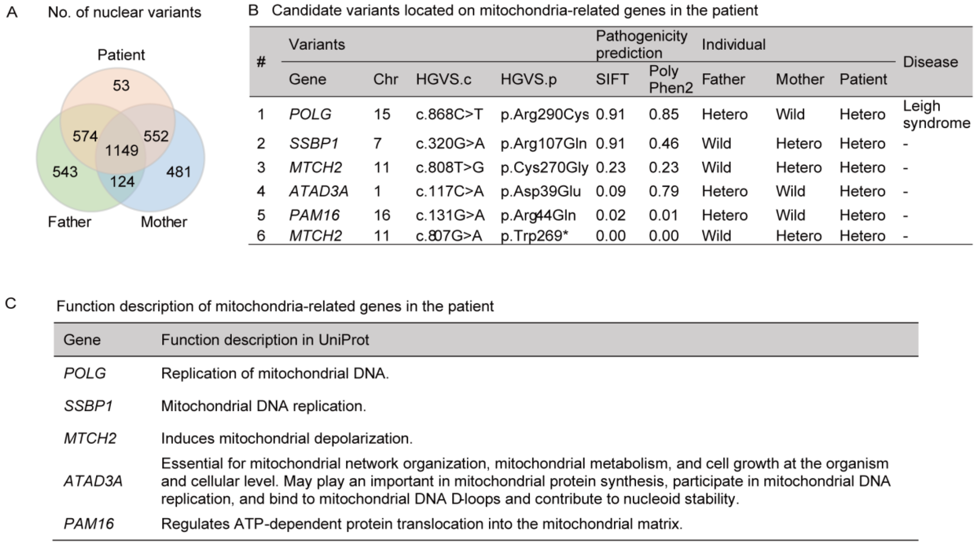Select the 53 patient-only variant count

pyautogui.click(x=121, y=85)
